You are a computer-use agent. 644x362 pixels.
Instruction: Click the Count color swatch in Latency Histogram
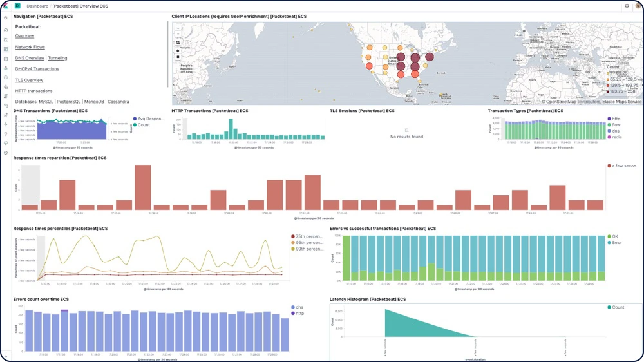(609, 307)
